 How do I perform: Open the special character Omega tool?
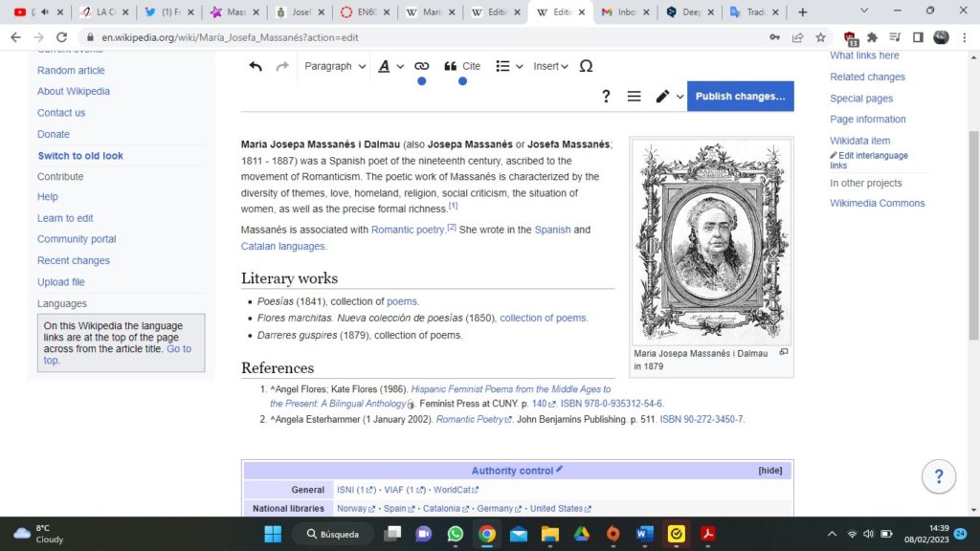[x=586, y=66]
